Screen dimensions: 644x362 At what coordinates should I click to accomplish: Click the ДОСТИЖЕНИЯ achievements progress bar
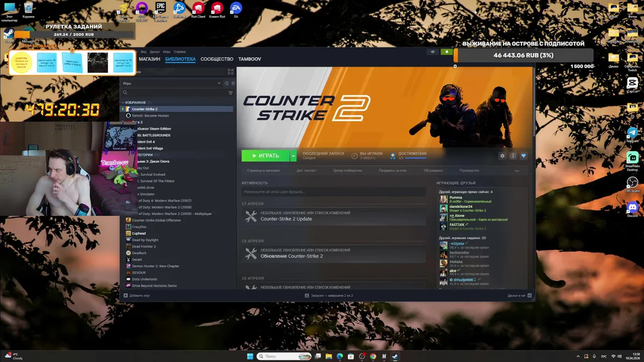point(416,158)
